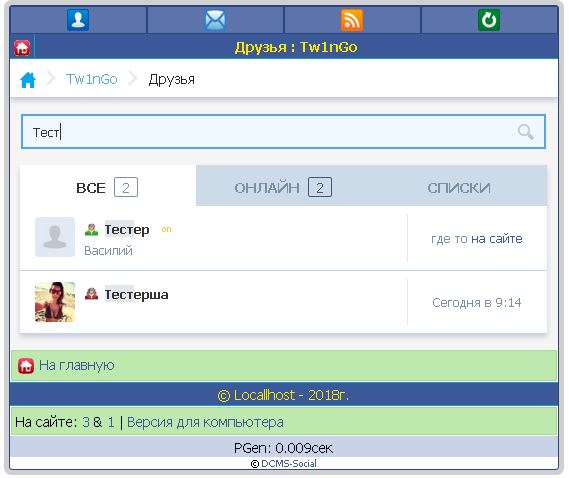Open the mail envelope icon
This screenshot has height=478, width=569.
[215, 20]
